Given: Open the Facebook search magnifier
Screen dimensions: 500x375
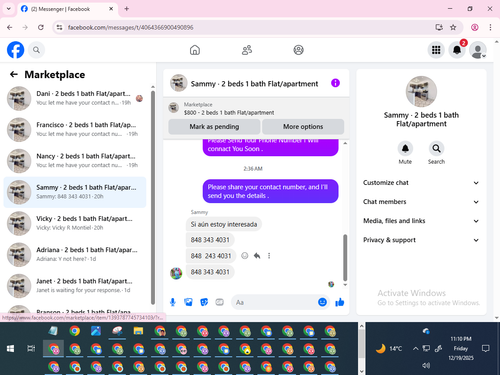Looking at the screenshot, I should [x=36, y=50].
